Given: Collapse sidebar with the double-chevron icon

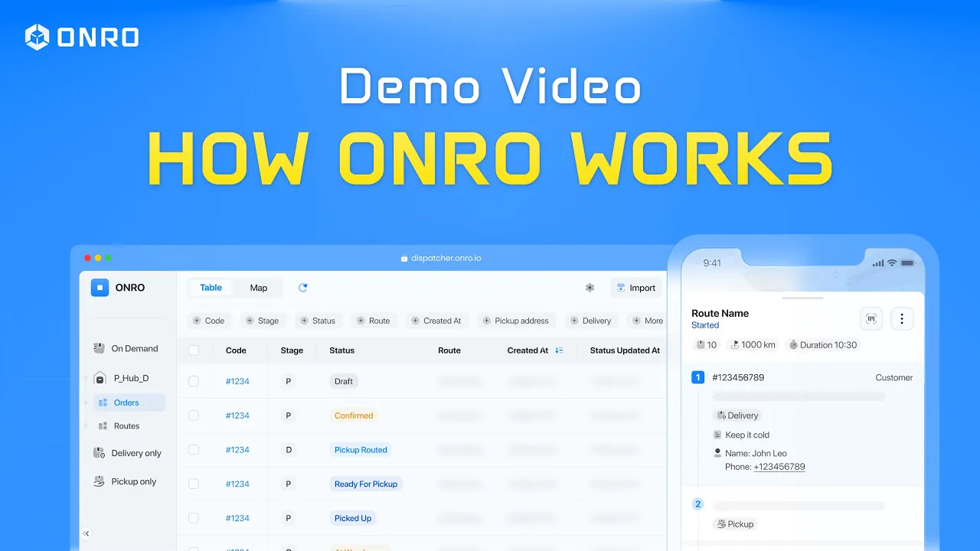Looking at the screenshot, I should pos(86,533).
